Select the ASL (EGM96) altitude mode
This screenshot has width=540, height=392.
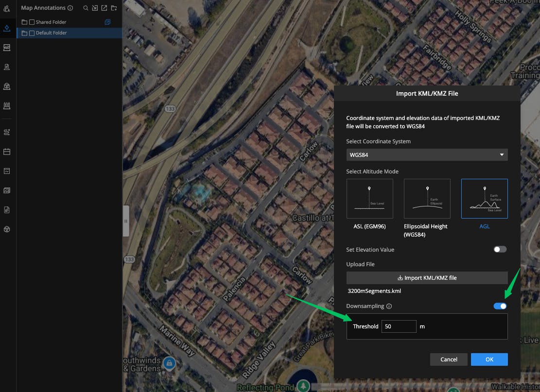[x=369, y=199]
